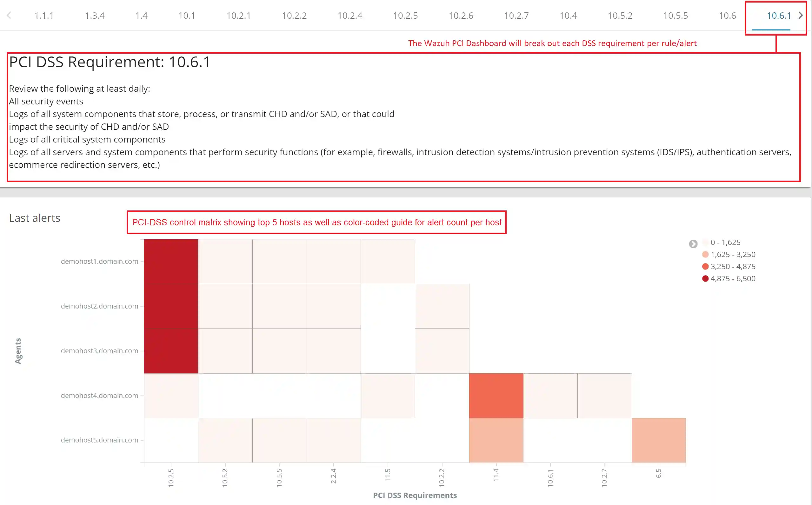Click the 1,625 - 3,250 legend color dot
812x505 pixels.
click(705, 255)
